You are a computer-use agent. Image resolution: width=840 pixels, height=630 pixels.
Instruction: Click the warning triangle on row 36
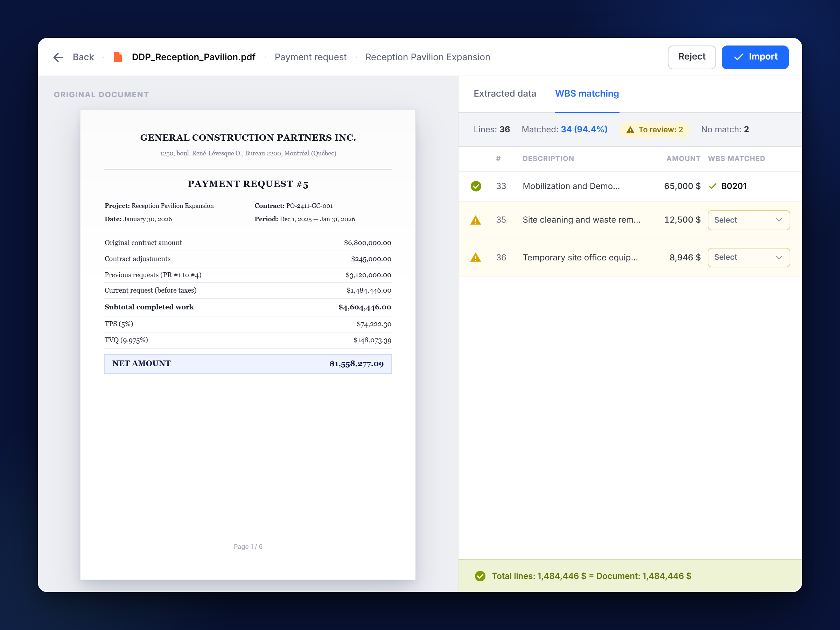[475, 258]
